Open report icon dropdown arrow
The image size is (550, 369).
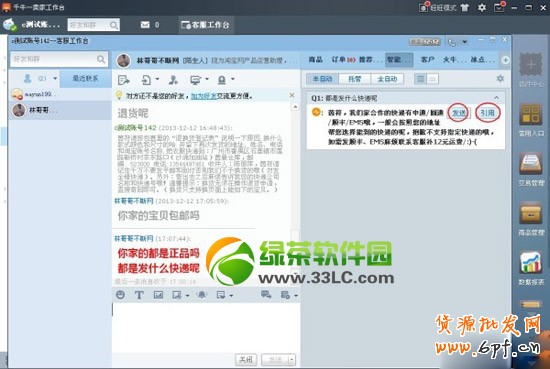pos(233,79)
